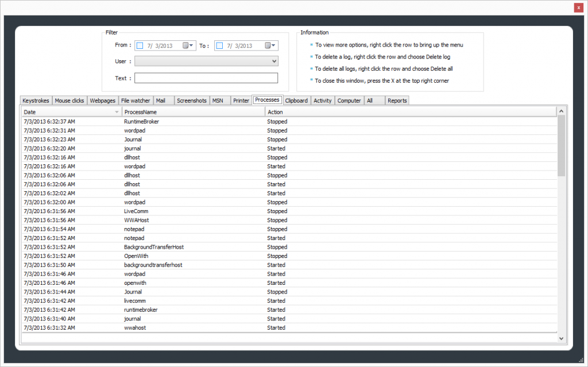Expand the User dropdown list

pyautogui.click(x=274, y=61)
